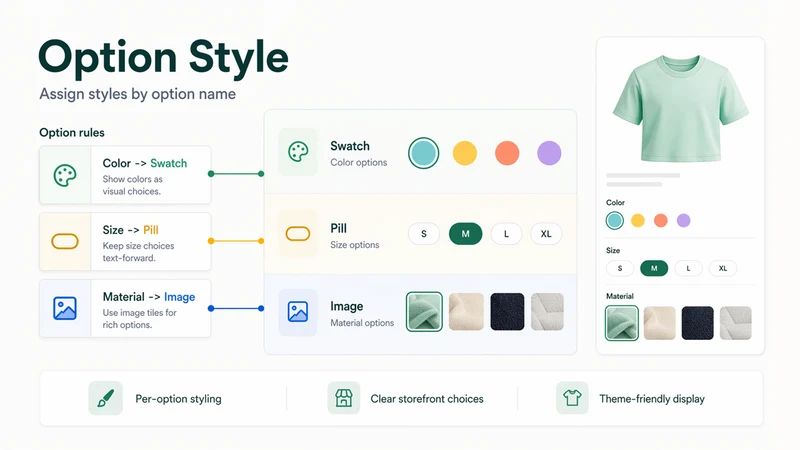
Task: Click the palette icon beside Swatch row
Action: pyautogui.click(x=298, y=152)
